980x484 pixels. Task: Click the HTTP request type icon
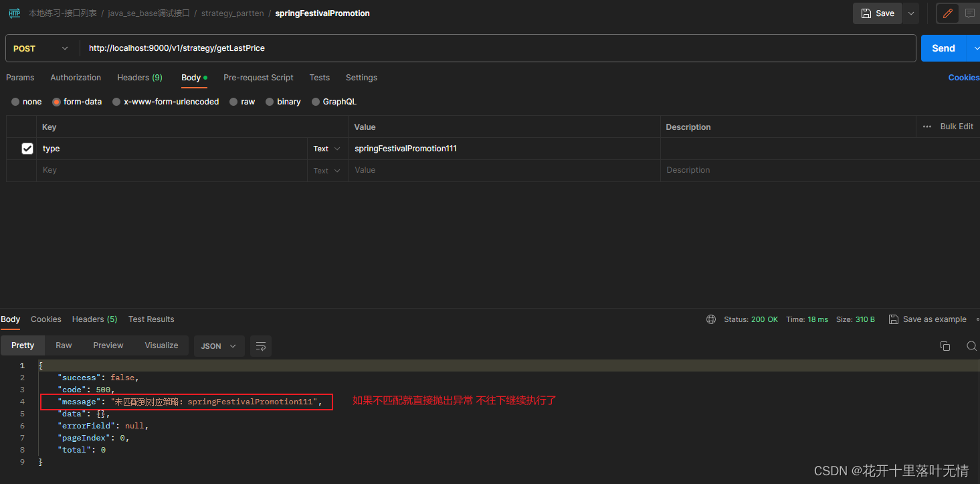pyautogui.click(x=14, y=13)
